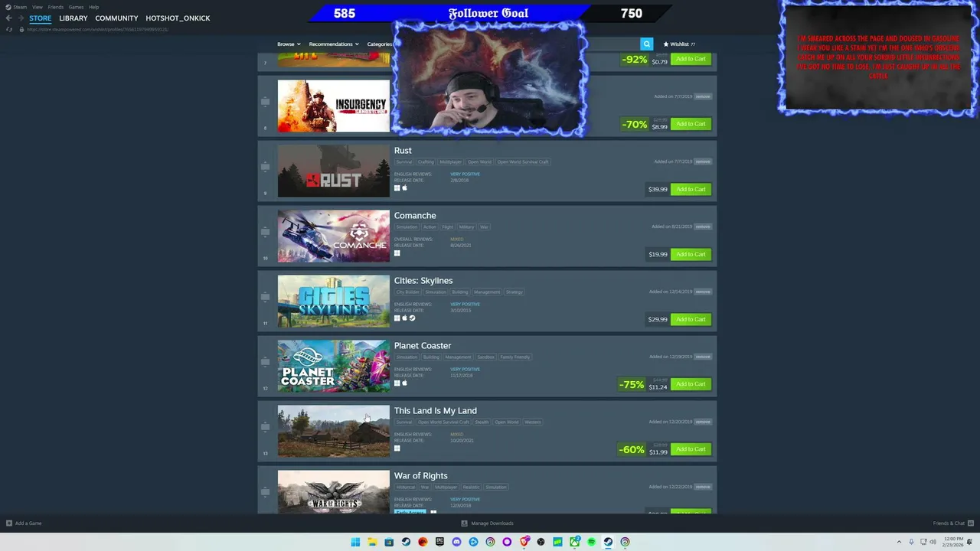Screen dimensions: 980x551
Task: Grab the drag handle on Planet Coaster row
Action: click(x=265, y=361)
